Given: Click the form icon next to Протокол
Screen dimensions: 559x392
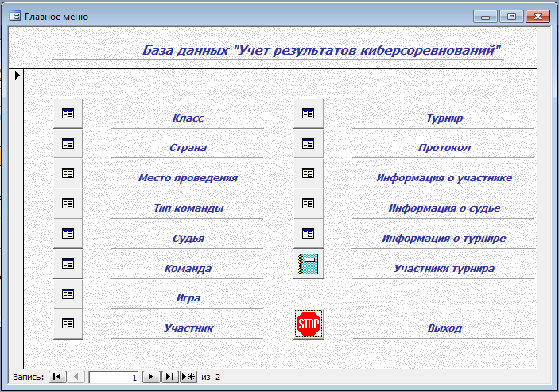Looking at the screenshot, I should coord(309,144).
